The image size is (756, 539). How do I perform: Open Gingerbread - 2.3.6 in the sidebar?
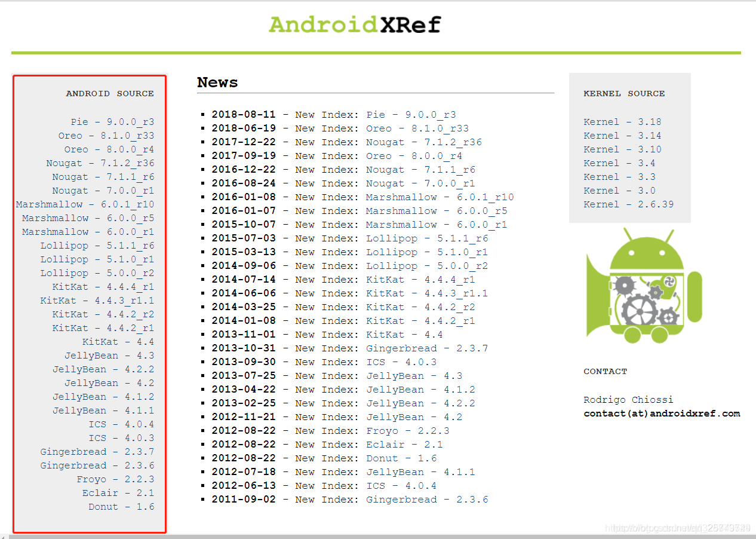click(x=97, y=465)
